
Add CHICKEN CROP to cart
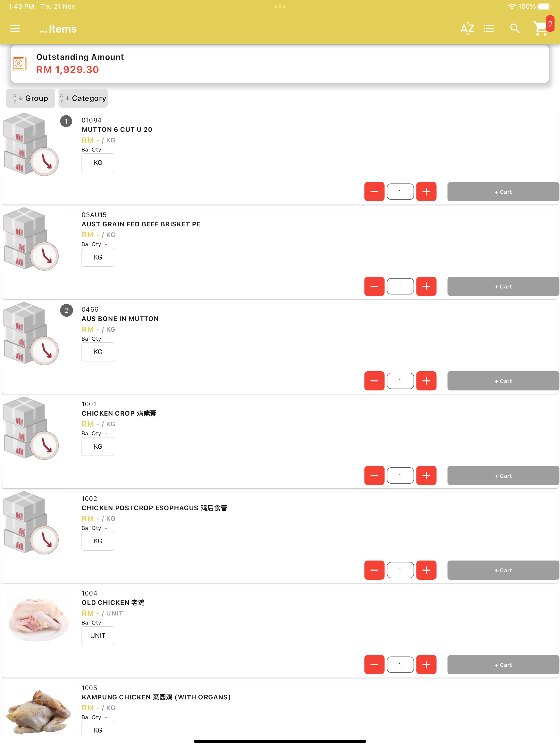[503, 475]
